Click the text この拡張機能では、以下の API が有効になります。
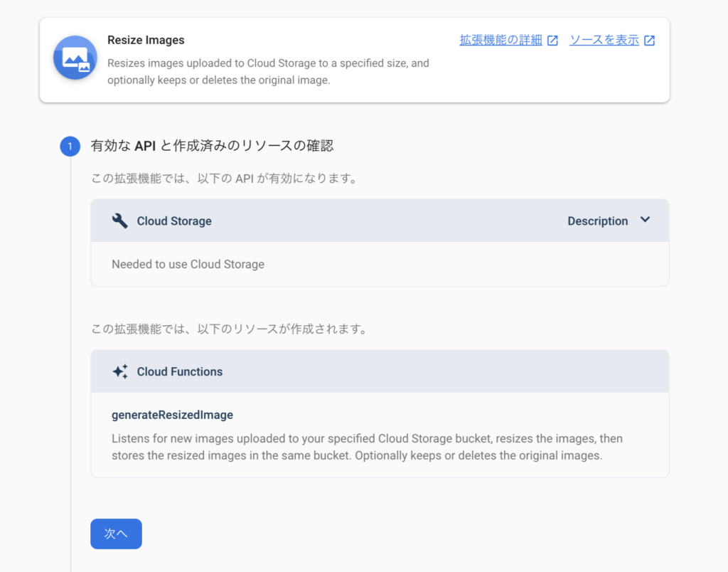This screenshot has height=572, width=728. coord(225,179)
